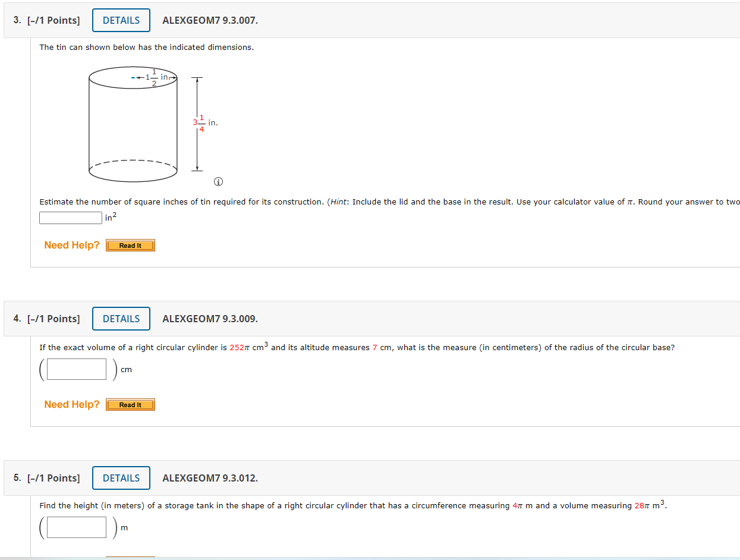Click the partially visible Read It button at bottom

[130, 558]
